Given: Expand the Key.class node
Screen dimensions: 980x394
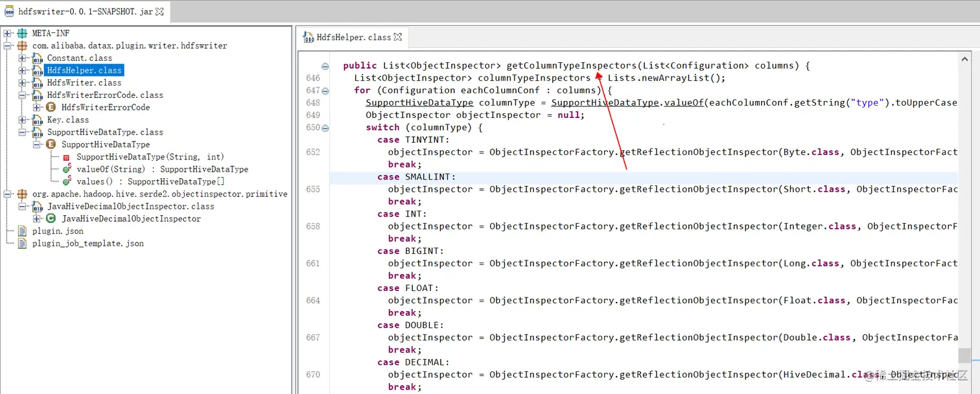Looking at the screenshot, I should coord(22,119).
